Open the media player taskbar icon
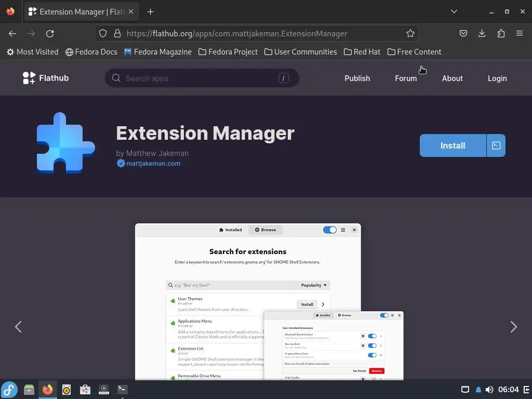 (x=104, y=390)
